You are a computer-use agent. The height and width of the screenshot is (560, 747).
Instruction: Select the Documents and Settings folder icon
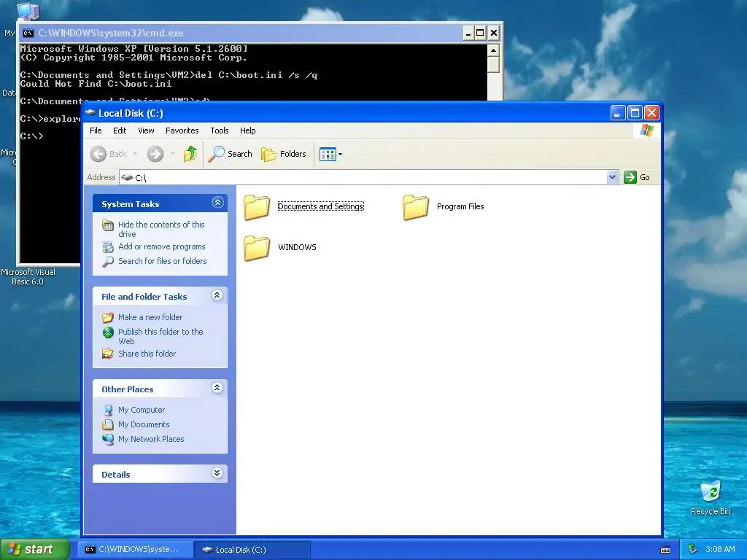(x=258, y=207)
